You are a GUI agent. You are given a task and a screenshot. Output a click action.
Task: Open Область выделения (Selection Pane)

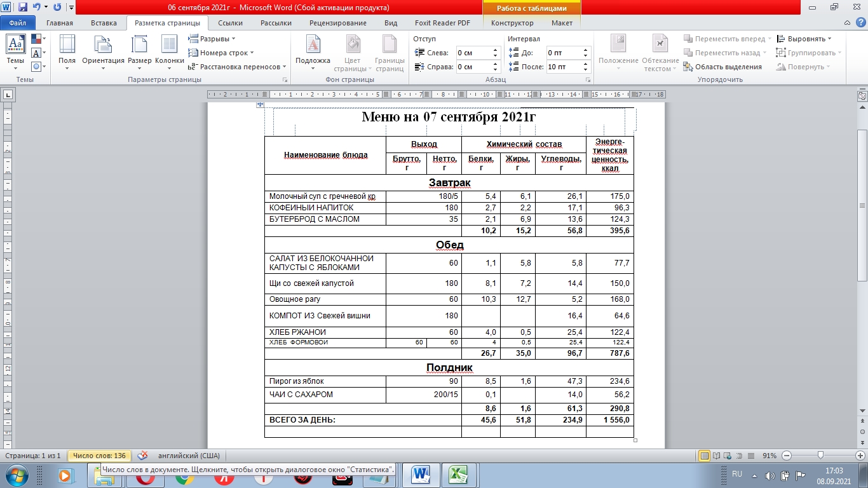[x=722, y=67]
